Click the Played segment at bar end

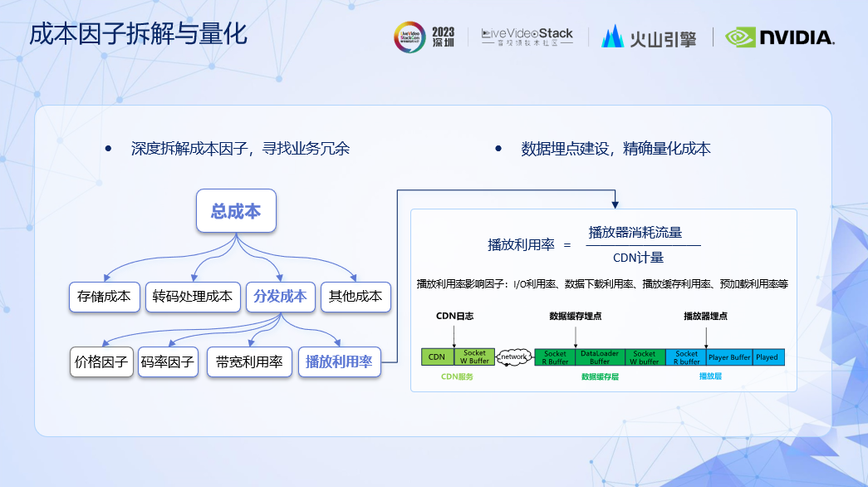pyautogui.click(x=767, y=357)
